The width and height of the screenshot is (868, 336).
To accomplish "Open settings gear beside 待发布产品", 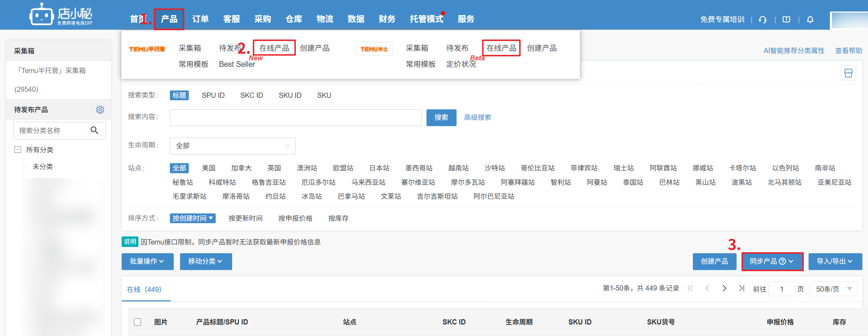I will [x=100, y=110].
